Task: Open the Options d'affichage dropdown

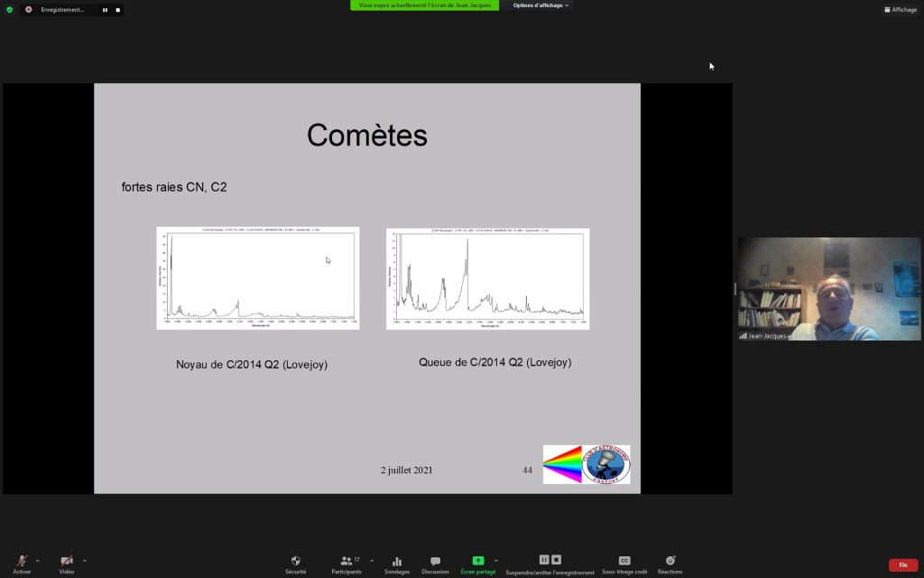Action: pos(541,5)
